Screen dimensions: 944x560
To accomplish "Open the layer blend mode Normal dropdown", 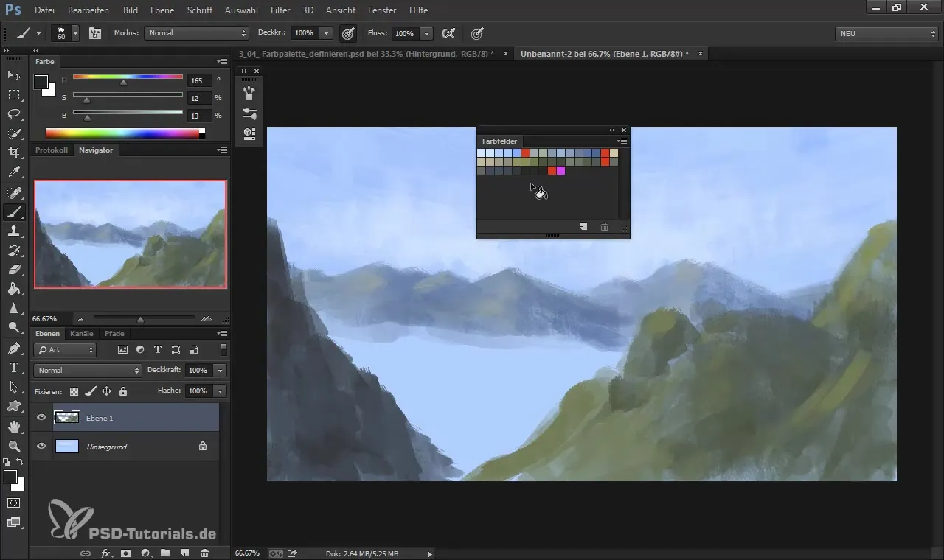I will click(88, 370).
